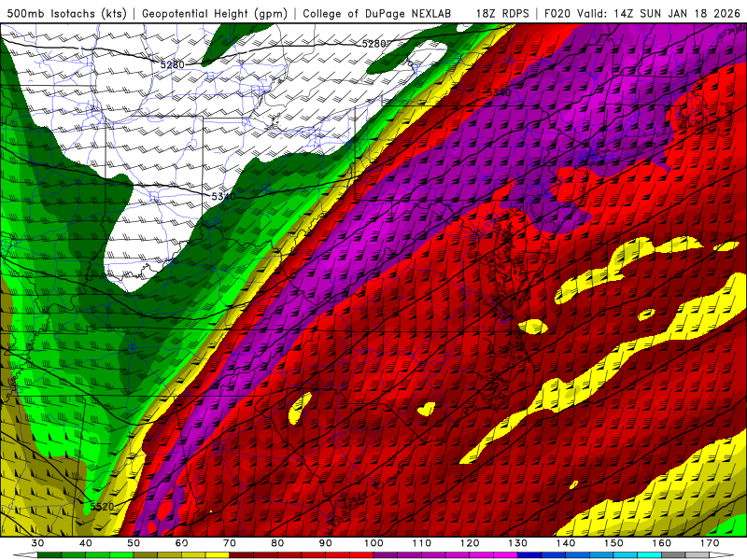Click the 5340 contour label over the purple band
This screenshot has height=560, width=747.
[499, 92]
